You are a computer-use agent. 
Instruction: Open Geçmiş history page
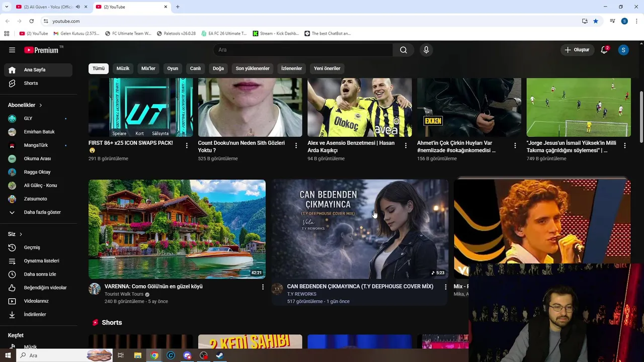(38, 247)
